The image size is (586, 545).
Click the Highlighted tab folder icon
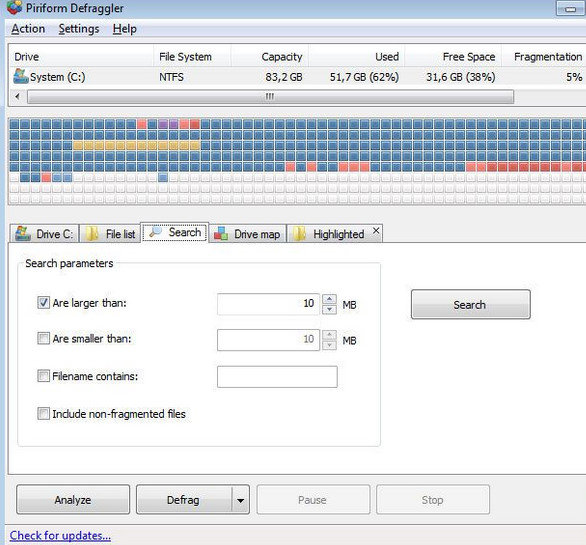coord(299,234)
